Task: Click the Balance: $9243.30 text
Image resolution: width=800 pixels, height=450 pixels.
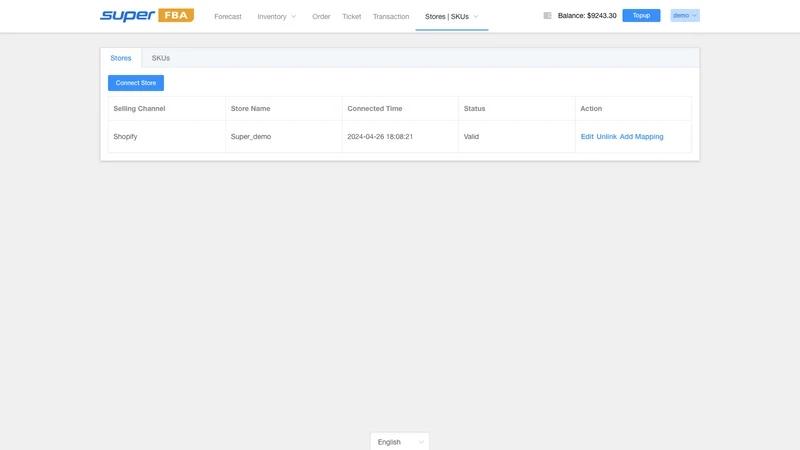Action: tap(587, 16)
